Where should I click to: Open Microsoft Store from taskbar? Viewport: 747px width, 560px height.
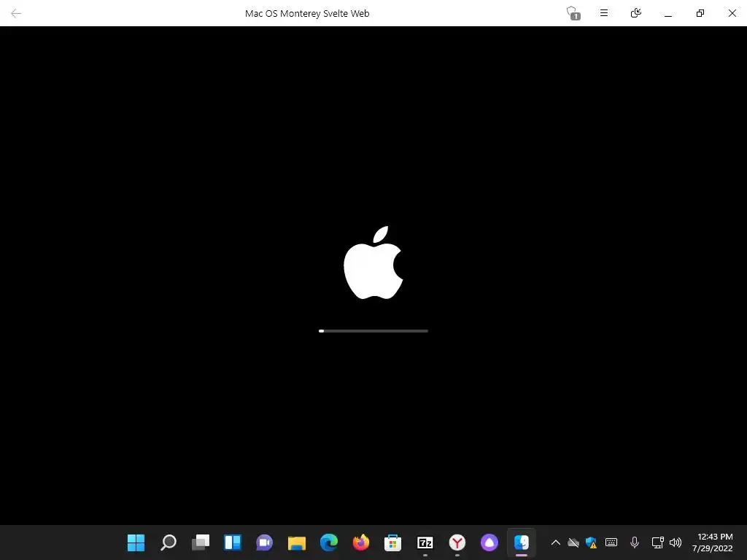click(392, 542)
